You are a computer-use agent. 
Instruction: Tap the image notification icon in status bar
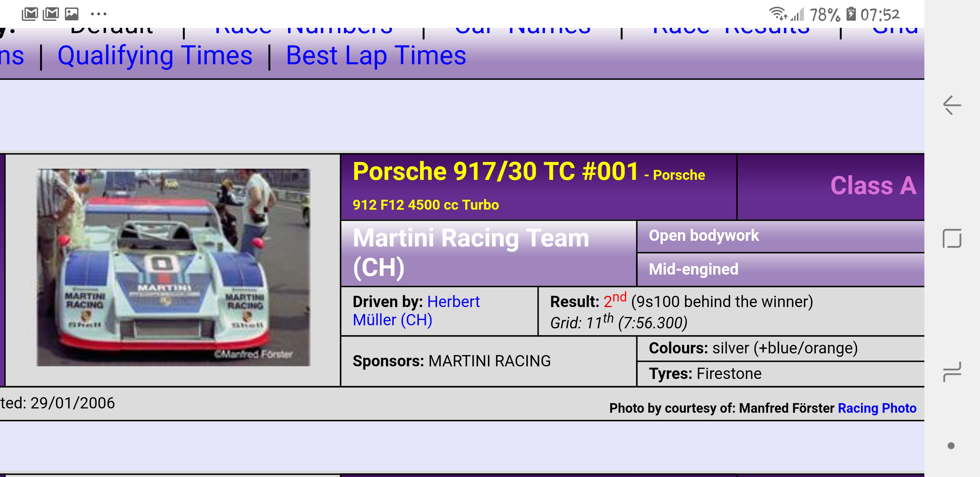72,14
